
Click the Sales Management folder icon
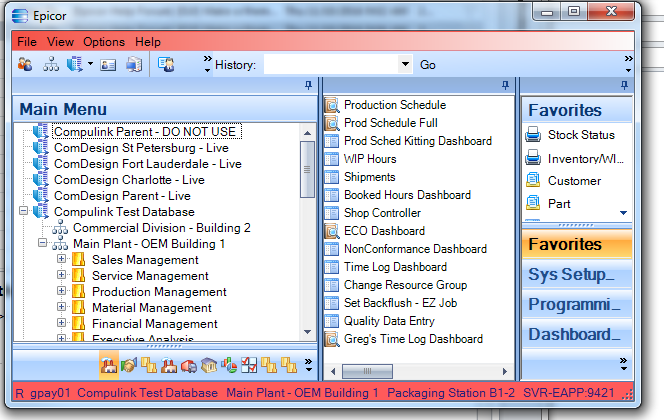(78, 260)
